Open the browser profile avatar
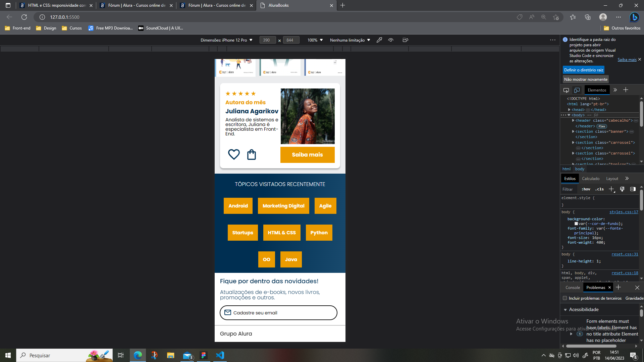The width and height of the screenshot is (644, 362). (x=603, y=17)
